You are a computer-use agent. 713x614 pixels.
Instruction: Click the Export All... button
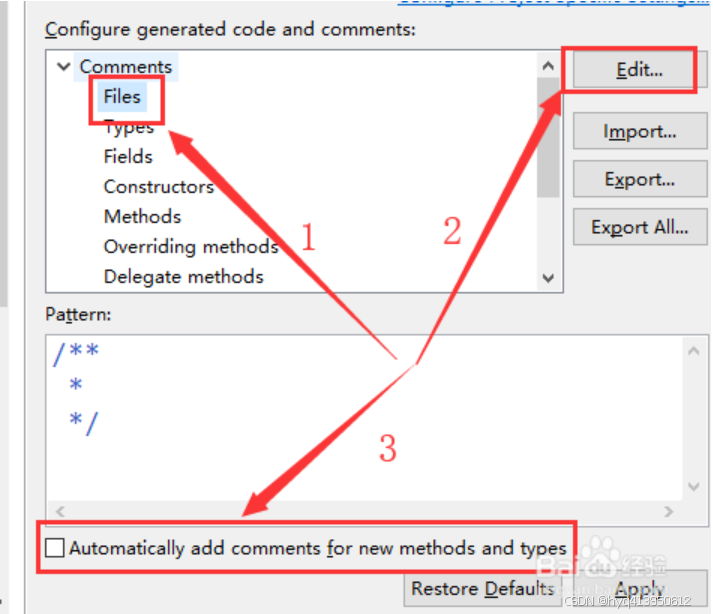point(639,227)
